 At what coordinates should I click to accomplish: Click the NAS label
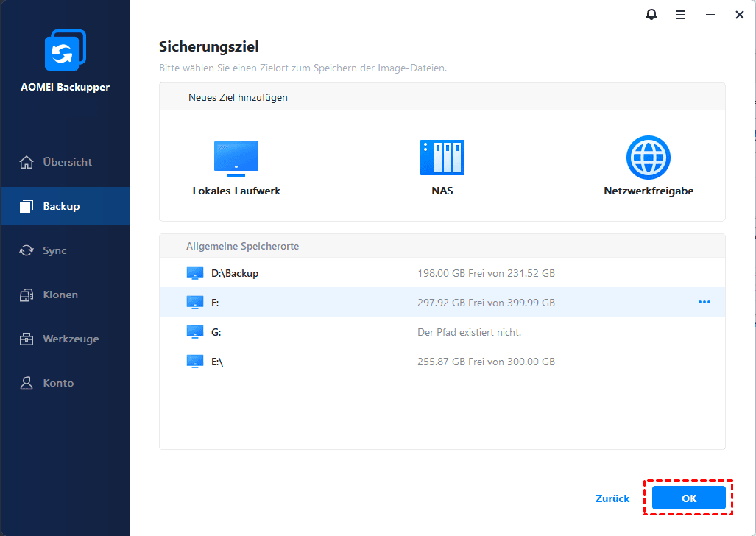pos(442,191)
